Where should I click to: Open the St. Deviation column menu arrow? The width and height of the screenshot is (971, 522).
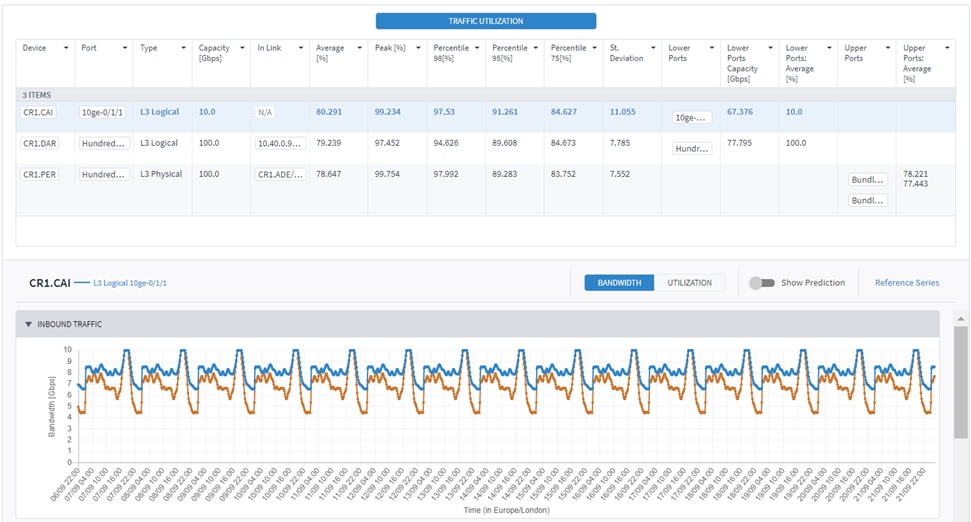(x=654, y=48)
